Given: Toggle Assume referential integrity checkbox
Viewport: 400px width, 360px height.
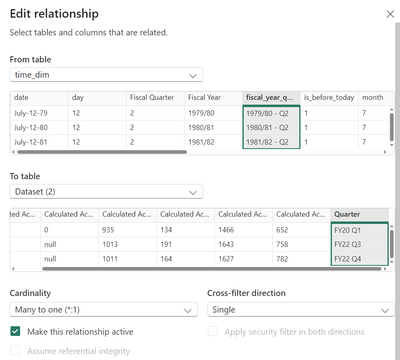Looking at the screenshot, I should click(15, 351).
